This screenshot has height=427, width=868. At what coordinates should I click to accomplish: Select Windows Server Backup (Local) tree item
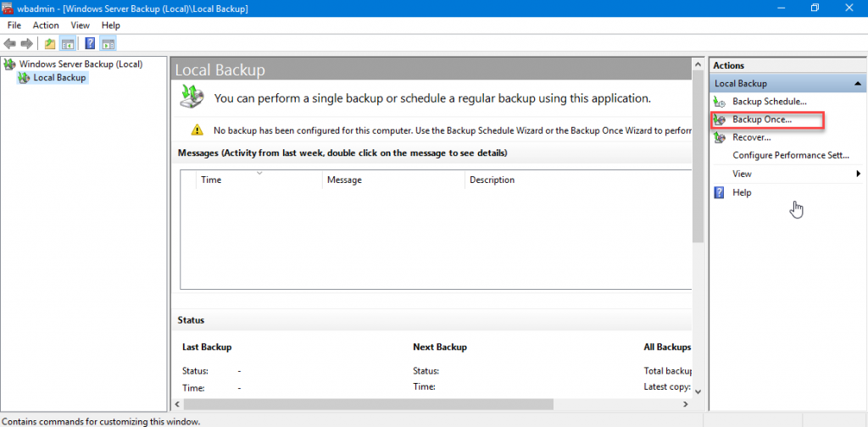[81, 64]
